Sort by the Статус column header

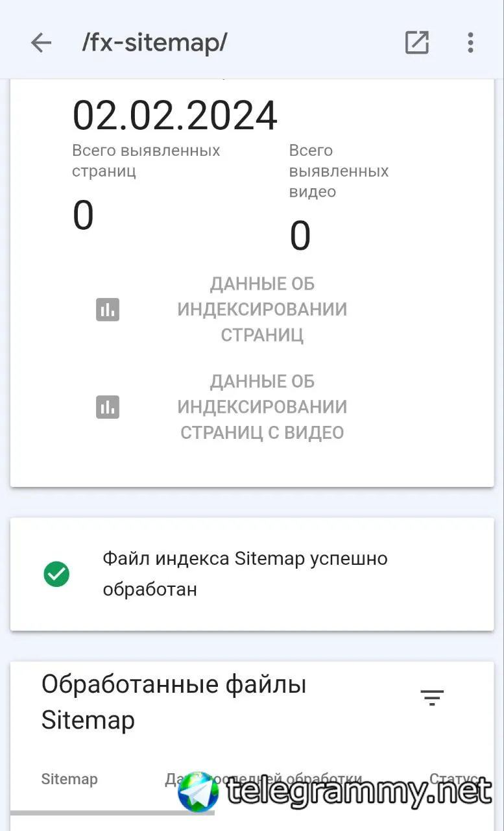point(453,778)
